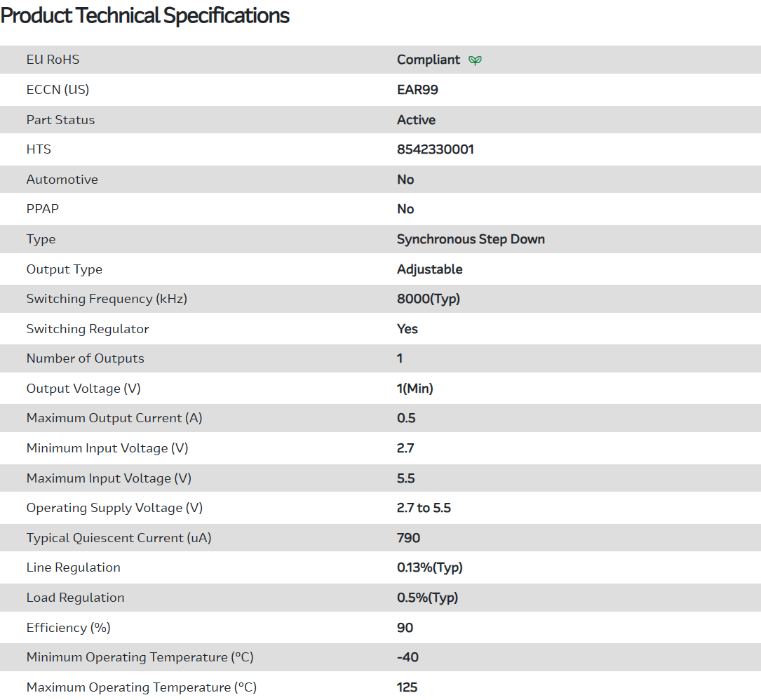Screen dimensions: 761x700
Task: Click the green leaf icon beside Compliant
Action: 475,60
